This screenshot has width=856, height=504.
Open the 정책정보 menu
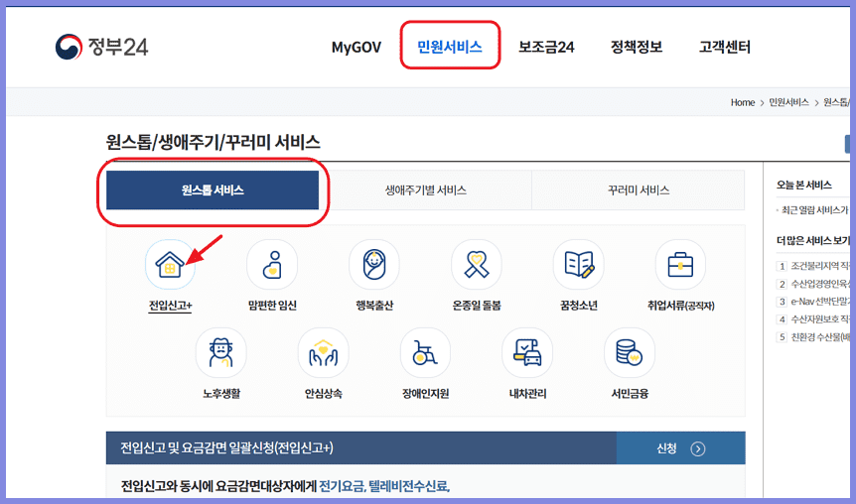[636, 47]
